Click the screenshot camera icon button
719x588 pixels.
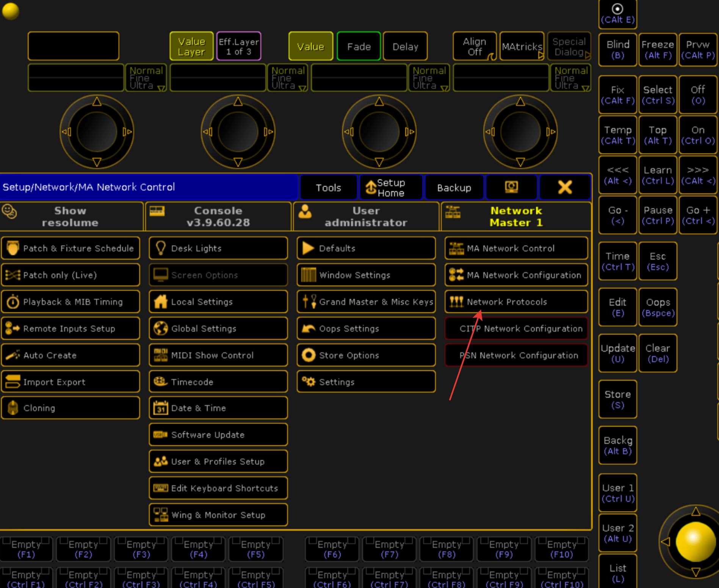tap(511, 187)
